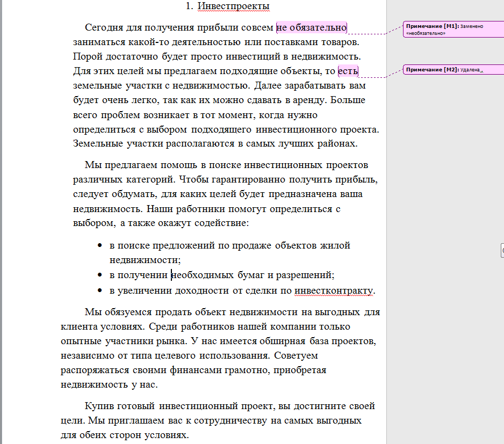Click text "Советуем" in third paragraph
Screen dimensions: 504x444
[296, 356]
